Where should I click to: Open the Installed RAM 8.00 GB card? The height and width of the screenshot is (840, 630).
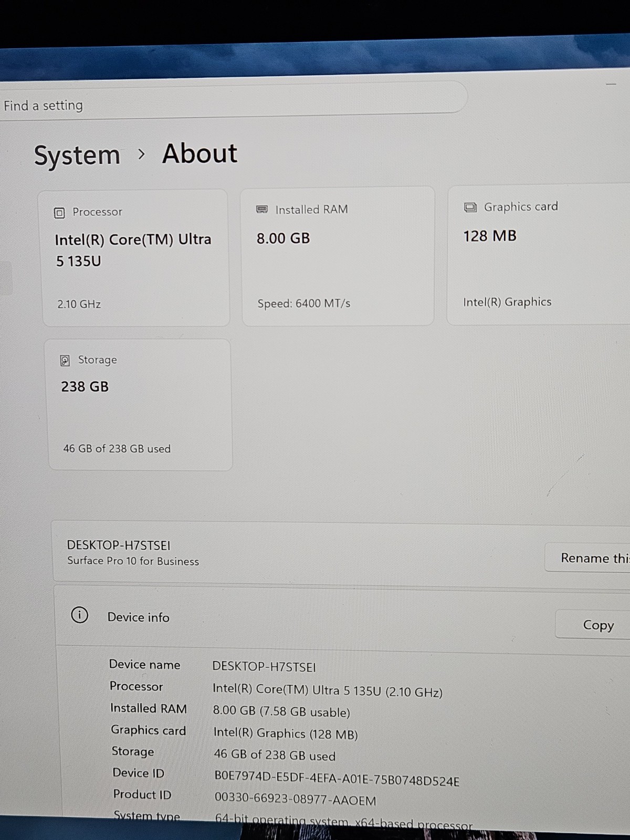338,256
